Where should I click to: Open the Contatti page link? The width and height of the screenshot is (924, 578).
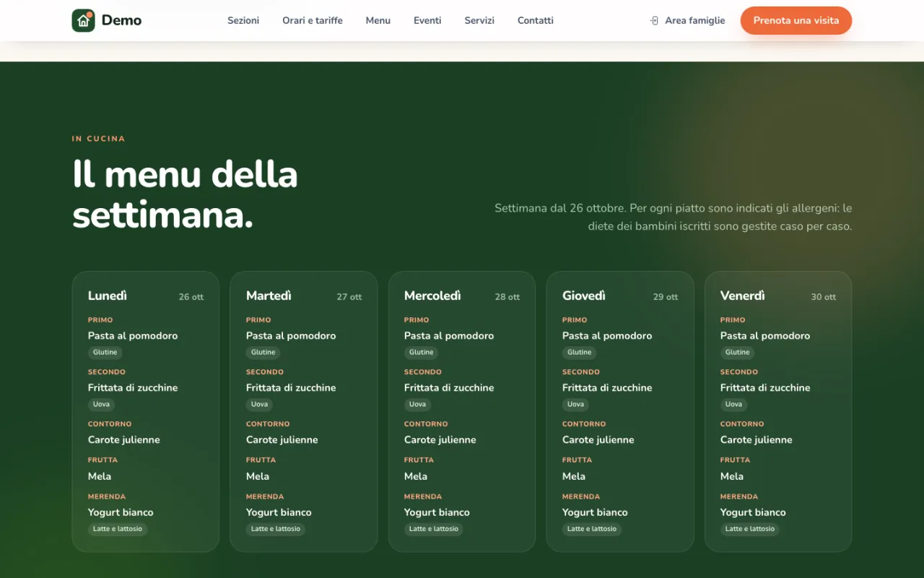(x=536, y=20)
